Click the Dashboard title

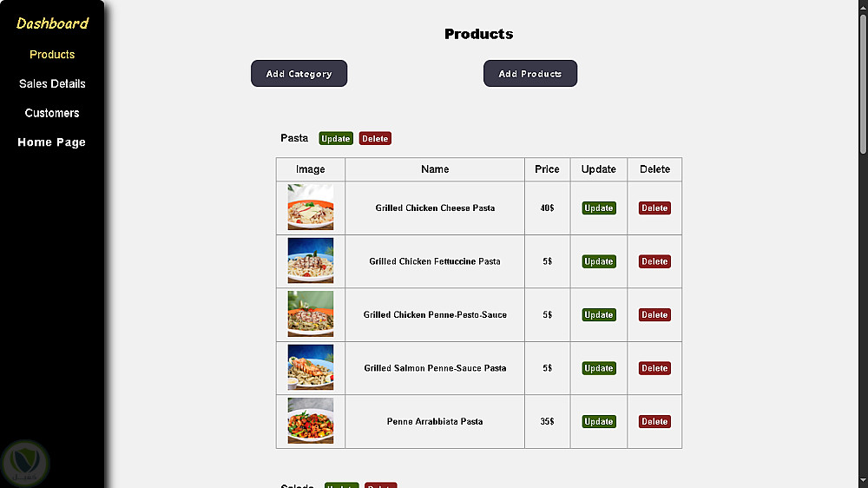(x=52, y=23)
